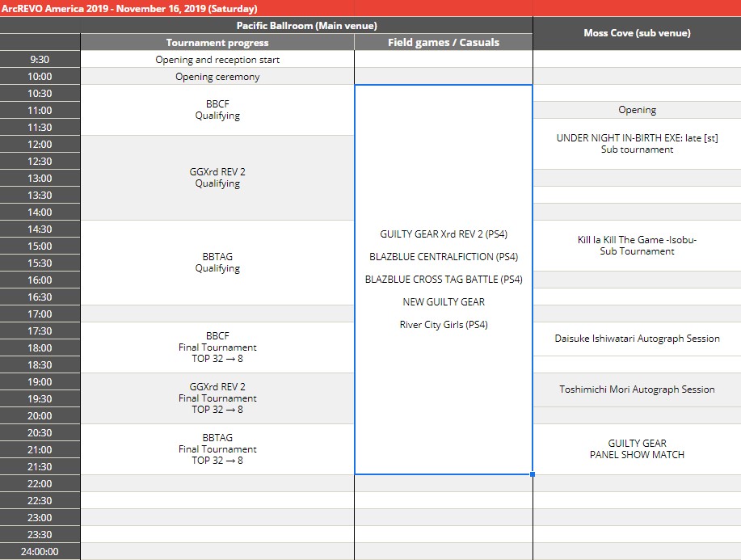This screenshot has width=741, height=560.
Task: Click the Opening and reception start cell
Action: coord(217,60)
